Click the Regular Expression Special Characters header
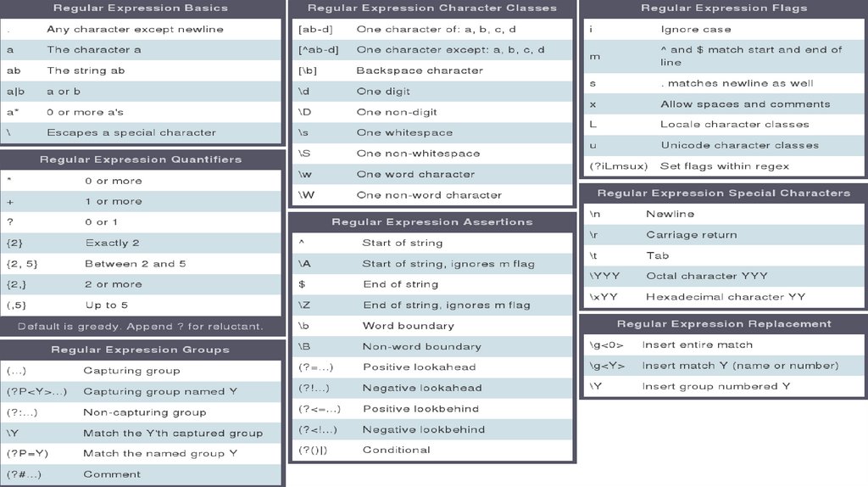 [723, 193]
